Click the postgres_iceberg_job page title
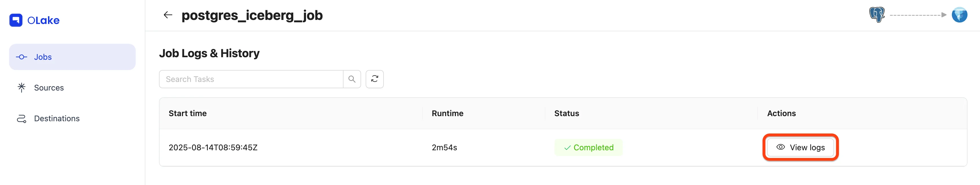This screenshot has width=980, height=185. pos(252,15)
